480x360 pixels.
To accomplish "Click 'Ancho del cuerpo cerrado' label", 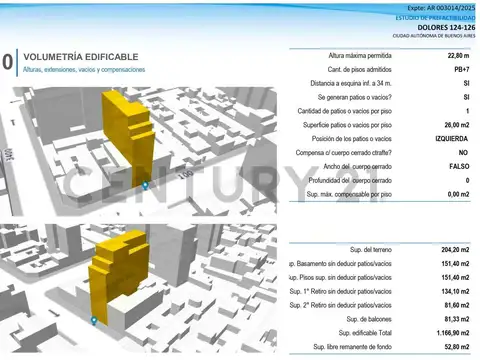I will [358, 166].
